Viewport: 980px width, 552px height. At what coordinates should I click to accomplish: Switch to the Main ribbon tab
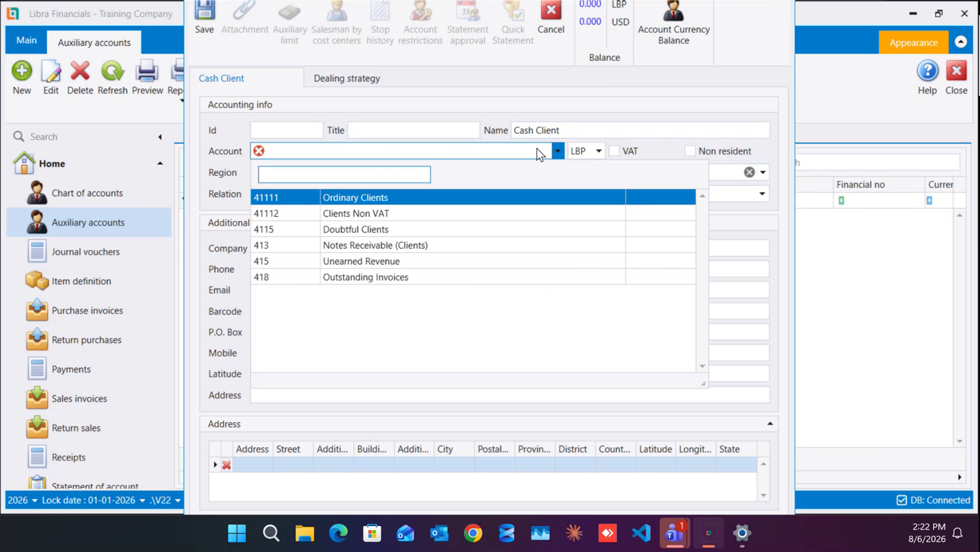pyautogui.click(x=26, y=40)
